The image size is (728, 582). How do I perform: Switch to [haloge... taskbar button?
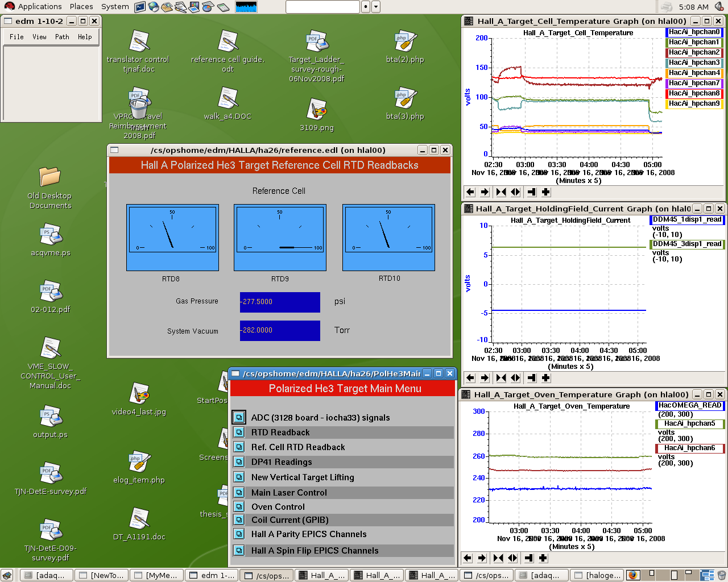pyautogui.click(x=597, y=575)
